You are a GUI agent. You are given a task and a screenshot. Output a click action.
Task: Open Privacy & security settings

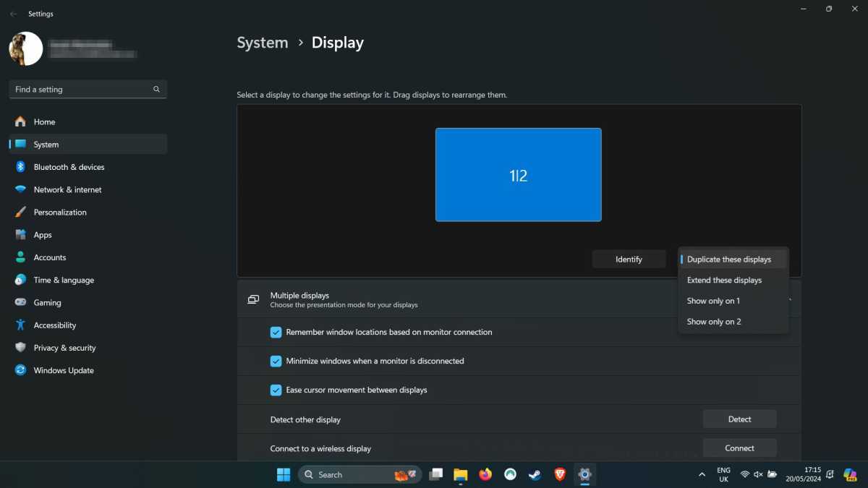coord(64,348)
